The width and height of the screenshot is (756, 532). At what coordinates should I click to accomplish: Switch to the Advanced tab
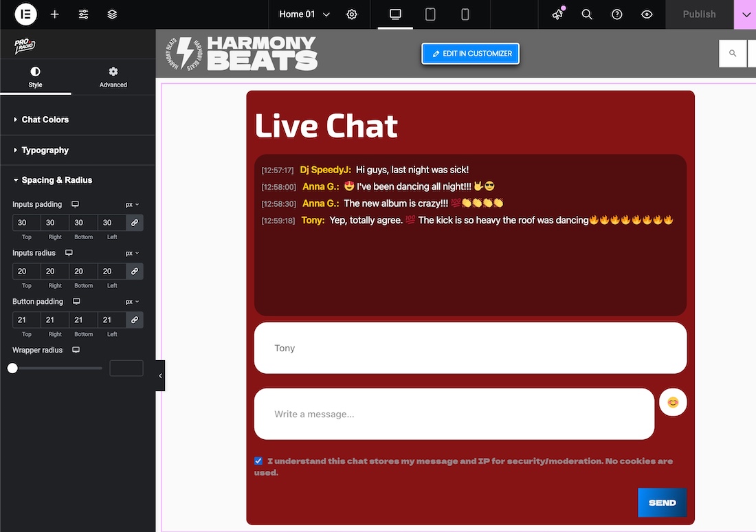pyautogui.click(x=113, y=77)
